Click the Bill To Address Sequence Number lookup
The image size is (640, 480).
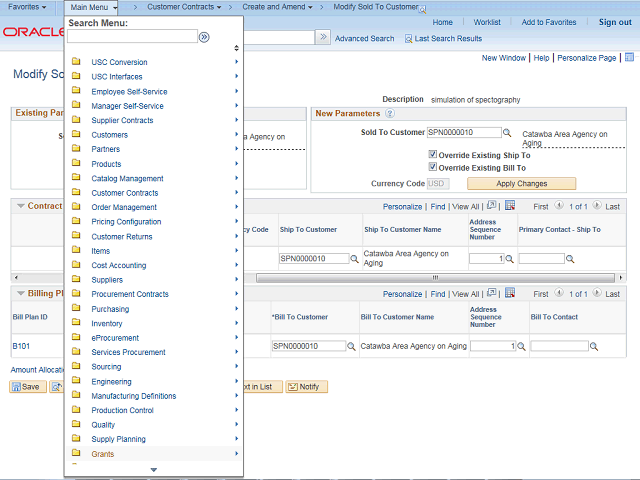(521, 347)
